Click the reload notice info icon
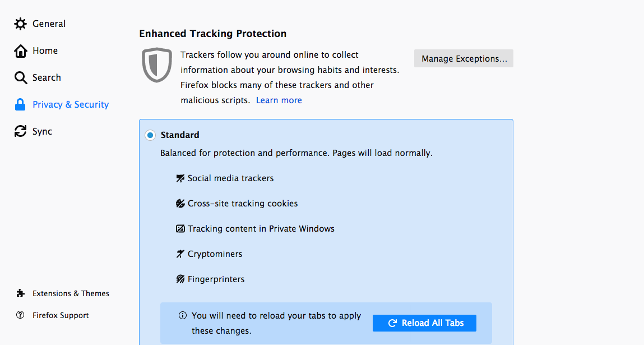 pos(183,316)
